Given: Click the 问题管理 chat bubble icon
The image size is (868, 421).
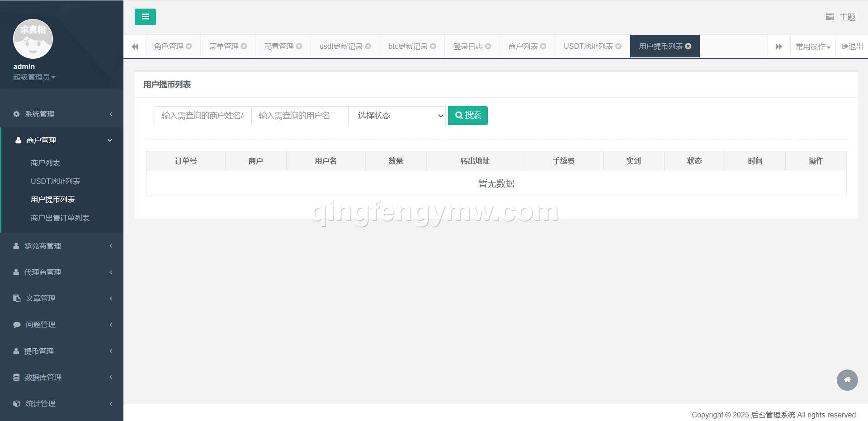Looking at the screenshot, I should click(17, 324).
